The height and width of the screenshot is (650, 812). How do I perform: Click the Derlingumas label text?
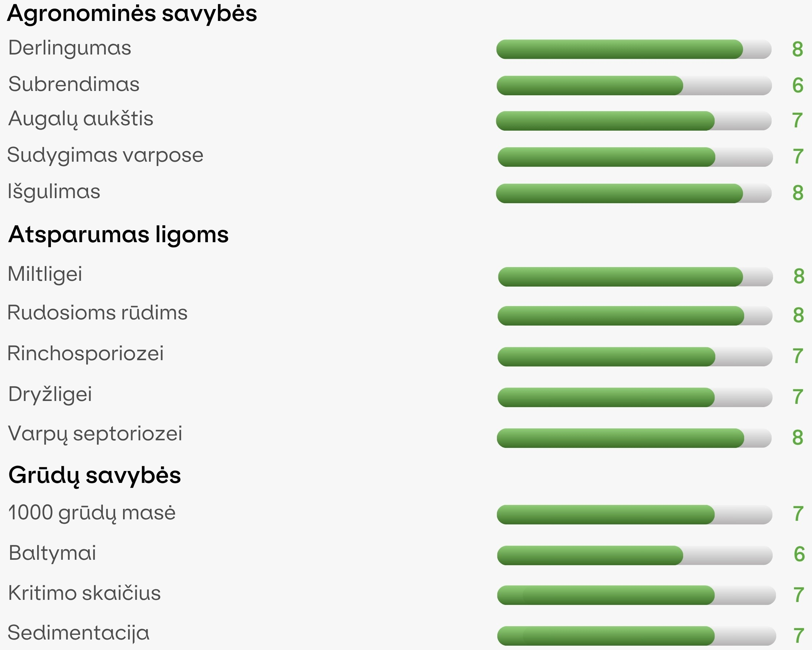coord(70,49)
